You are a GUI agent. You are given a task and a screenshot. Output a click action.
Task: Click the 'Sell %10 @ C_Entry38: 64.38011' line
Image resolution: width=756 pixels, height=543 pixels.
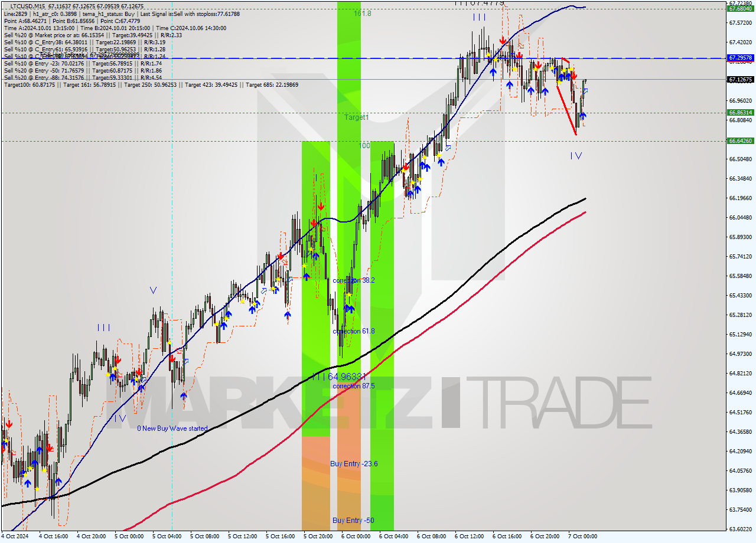85,42
